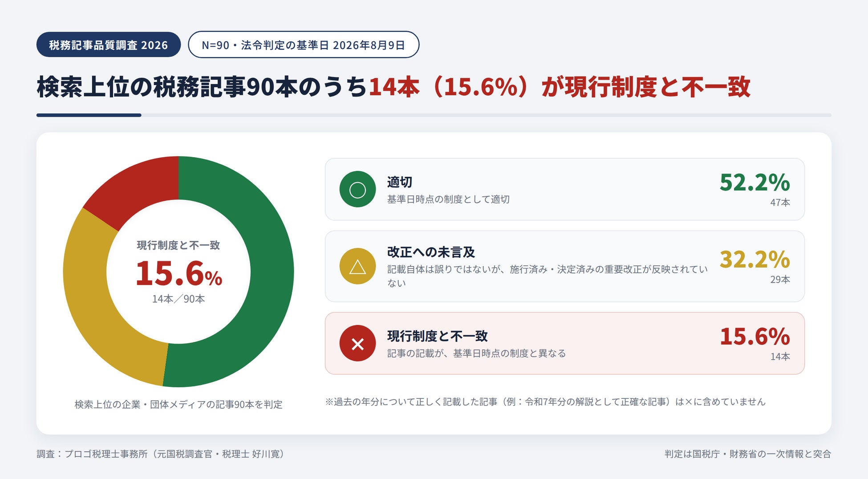Click the N=90 法令判定の基準日 pill
Screen dimensions: 868x479
coord(304,45)
